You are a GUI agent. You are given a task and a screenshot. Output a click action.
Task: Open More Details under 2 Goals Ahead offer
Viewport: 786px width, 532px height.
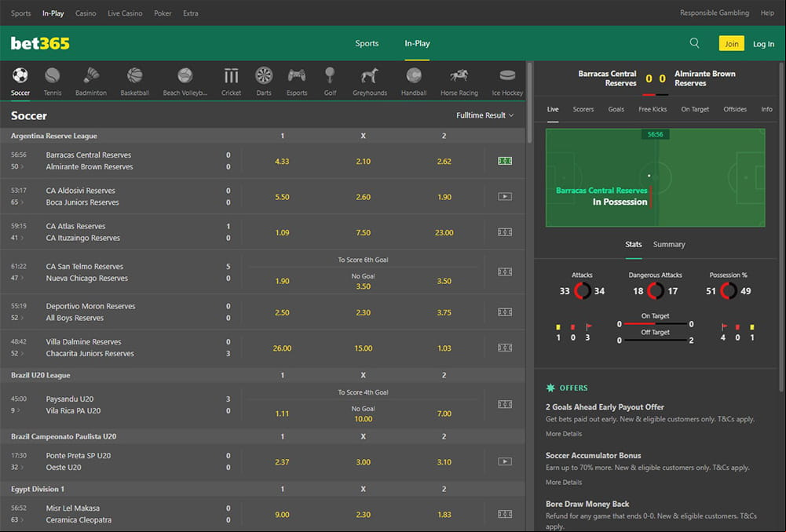tap(564, 434)
